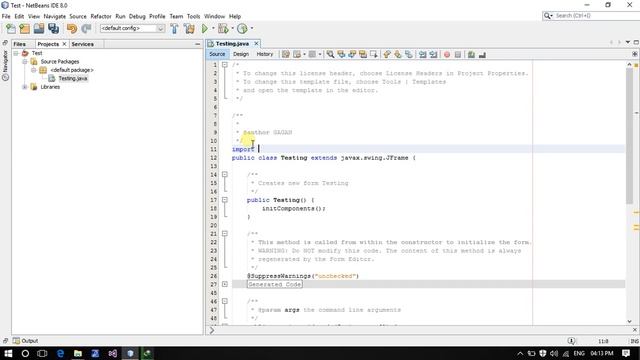Image resolution: width=640 pixels, height=360 pixels.
Task: Click the Open Project toolbar icon
Action: click(x=39, y=28)
